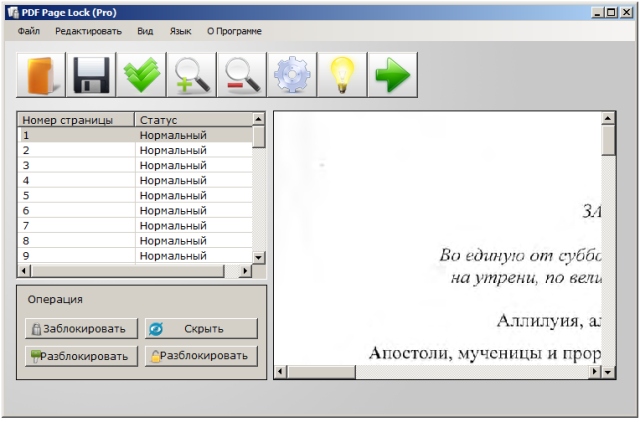
Task: Click the preview pane vertical scrollbar thumb
Action: [x=608, y=140]
